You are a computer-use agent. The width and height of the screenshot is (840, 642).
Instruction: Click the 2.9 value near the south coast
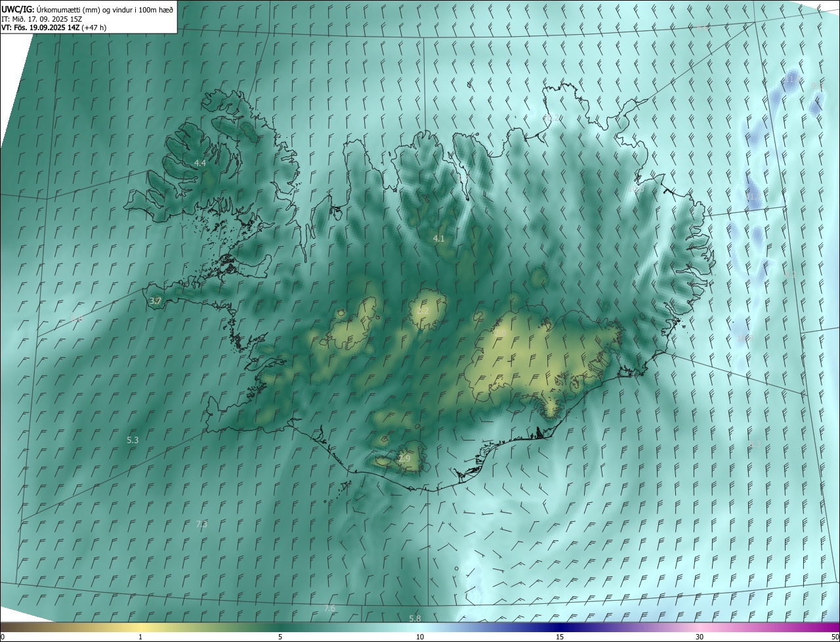(404, 458)
